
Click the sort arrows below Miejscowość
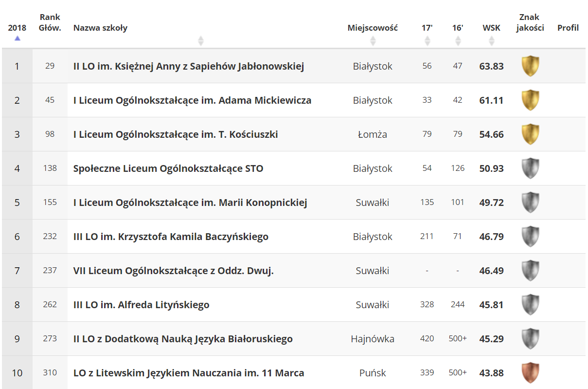[373, 40]
